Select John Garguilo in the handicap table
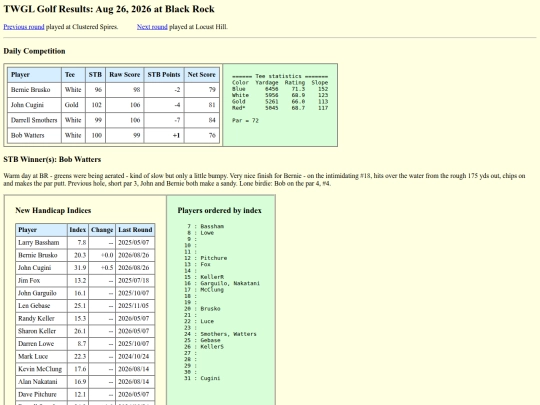The height and width of the screenshot is (405, 540). [37, 293]
